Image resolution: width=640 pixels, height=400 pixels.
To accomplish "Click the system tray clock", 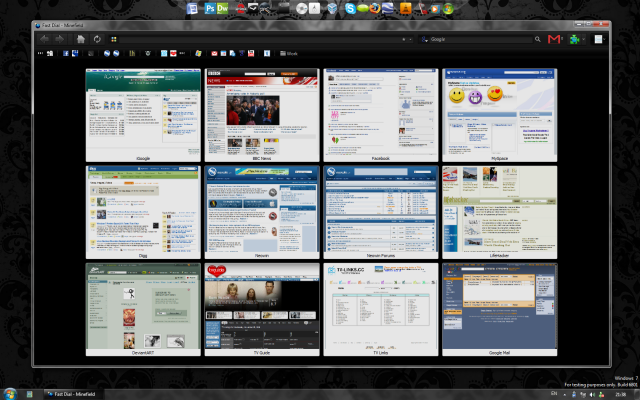I will click(621, 394).
